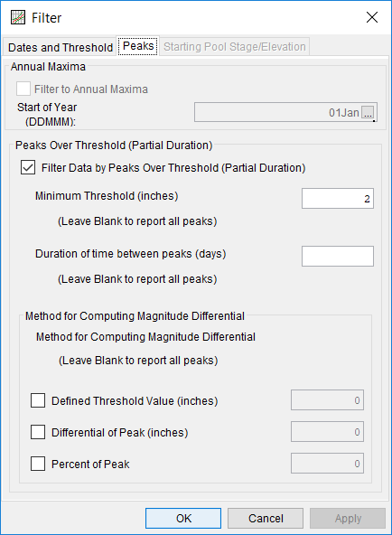Toggle the Filter to Annual Maxima checkbox
The image size is (392, 535).
pyautogui.click(x=23, y=89)
